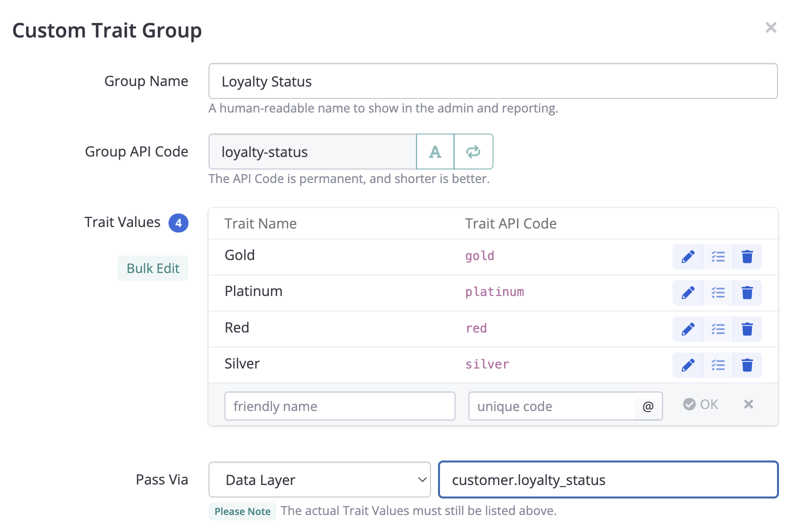
Task: Click the pencil icon for Silver trait
Action: point(688,365)
